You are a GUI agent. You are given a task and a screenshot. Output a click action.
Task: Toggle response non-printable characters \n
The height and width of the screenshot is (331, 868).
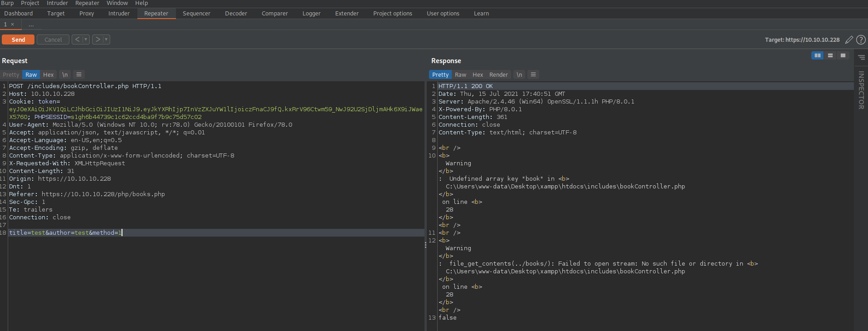pos(519,75)
